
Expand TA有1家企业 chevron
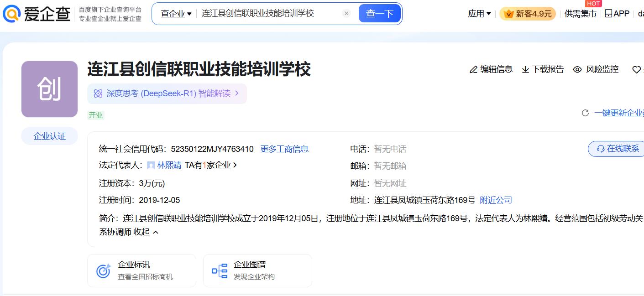click(x=235, y=166)
